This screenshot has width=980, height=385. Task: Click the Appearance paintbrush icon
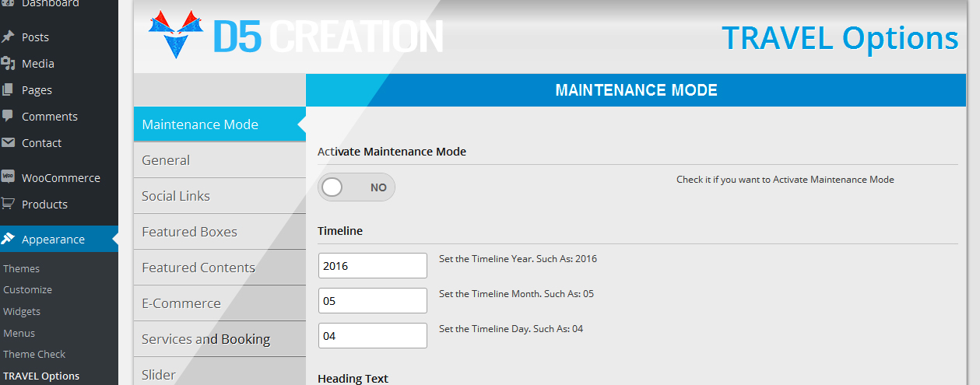coord(8,239)
